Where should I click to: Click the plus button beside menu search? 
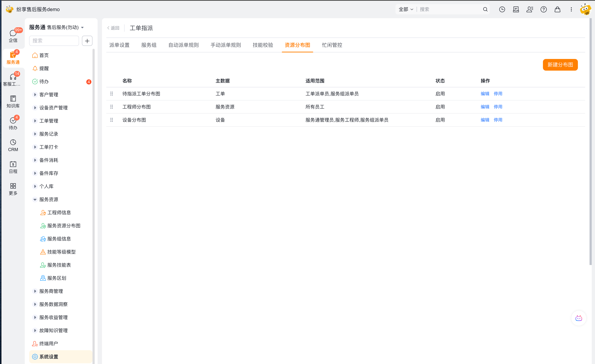[x=87, y=41]
